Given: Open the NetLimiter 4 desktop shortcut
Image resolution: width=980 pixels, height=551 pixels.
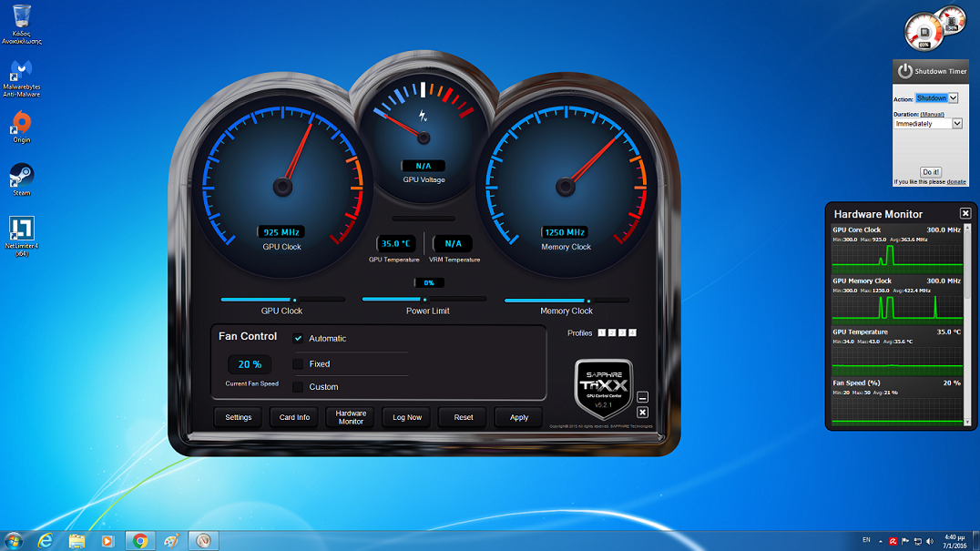Looking at the screenshot, I should tap(21, 236).
